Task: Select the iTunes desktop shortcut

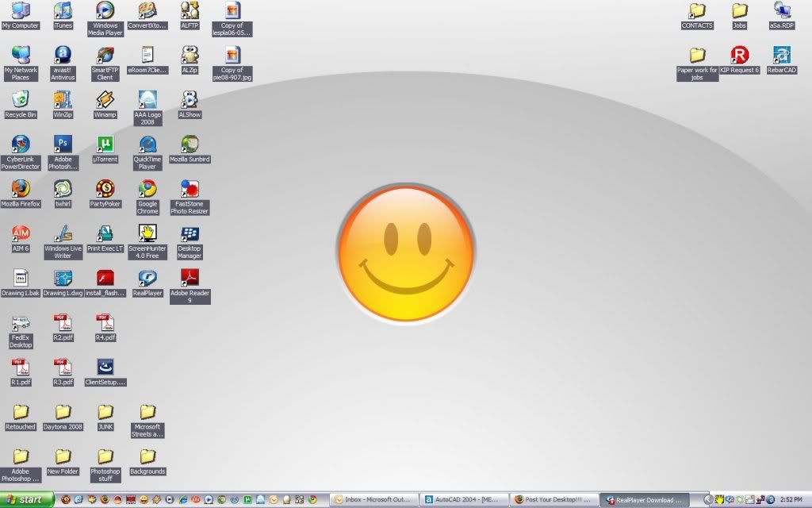Action: click(63, 16)
